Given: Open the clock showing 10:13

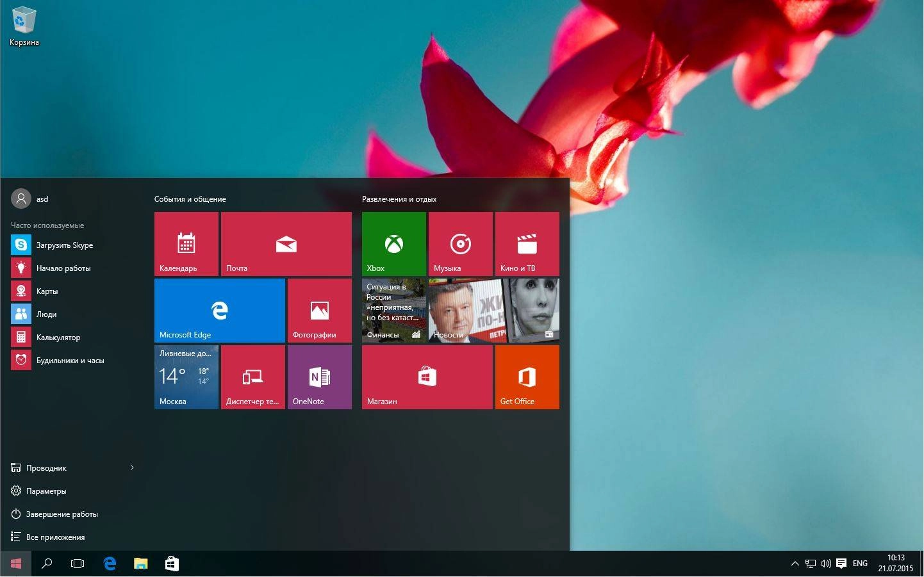Looking at the screenshot, I should coord(895,564).
